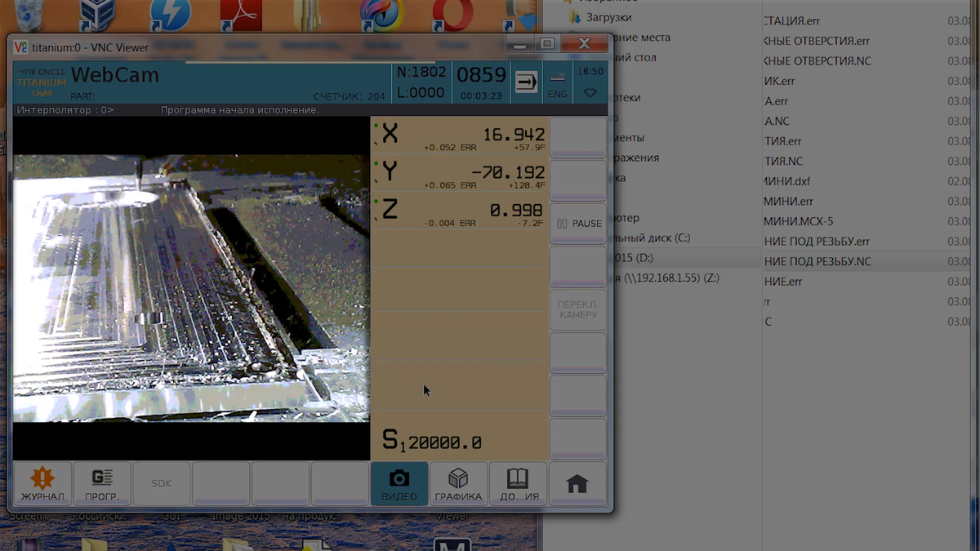
Task: Open network drive (\\192.168.1.55) (Z:)
Action: (666, 278)
